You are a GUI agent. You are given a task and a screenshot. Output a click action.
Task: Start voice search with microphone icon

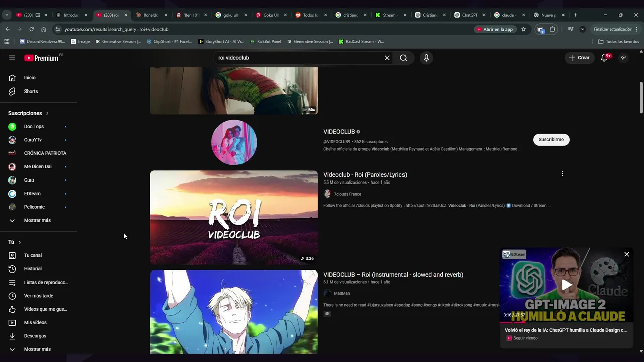pyautogui.click(x=426, y=58)
